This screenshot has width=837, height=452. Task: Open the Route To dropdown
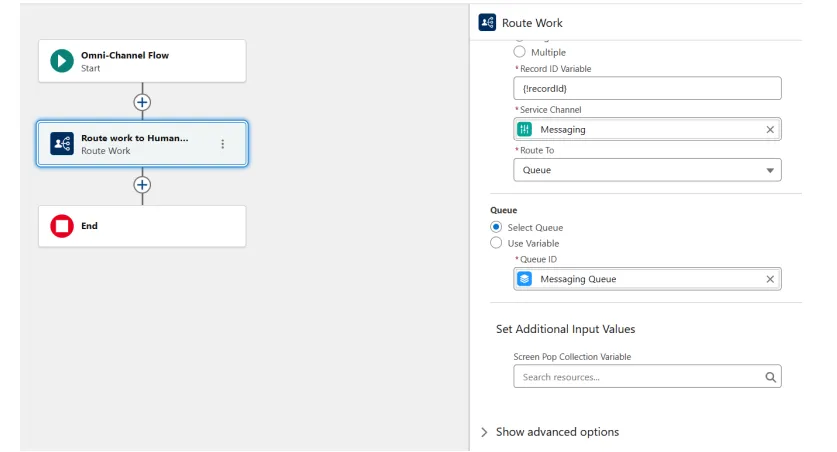(647, 170)
